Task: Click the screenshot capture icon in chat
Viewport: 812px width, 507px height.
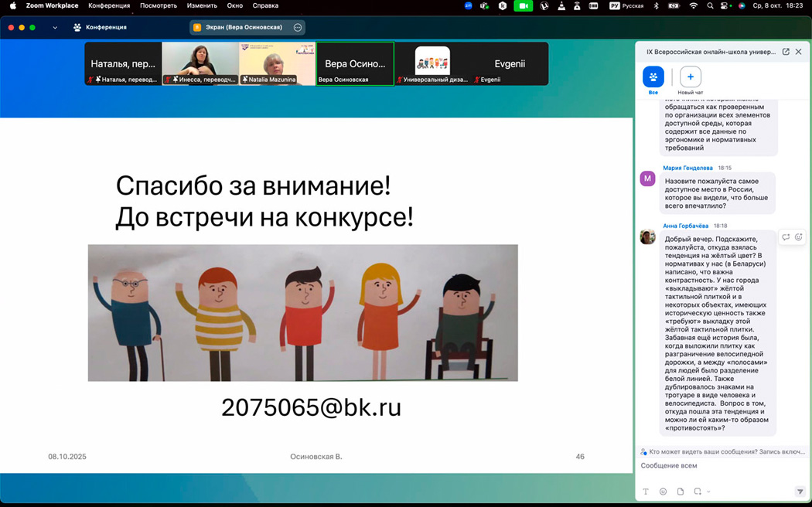Action: 697,492
